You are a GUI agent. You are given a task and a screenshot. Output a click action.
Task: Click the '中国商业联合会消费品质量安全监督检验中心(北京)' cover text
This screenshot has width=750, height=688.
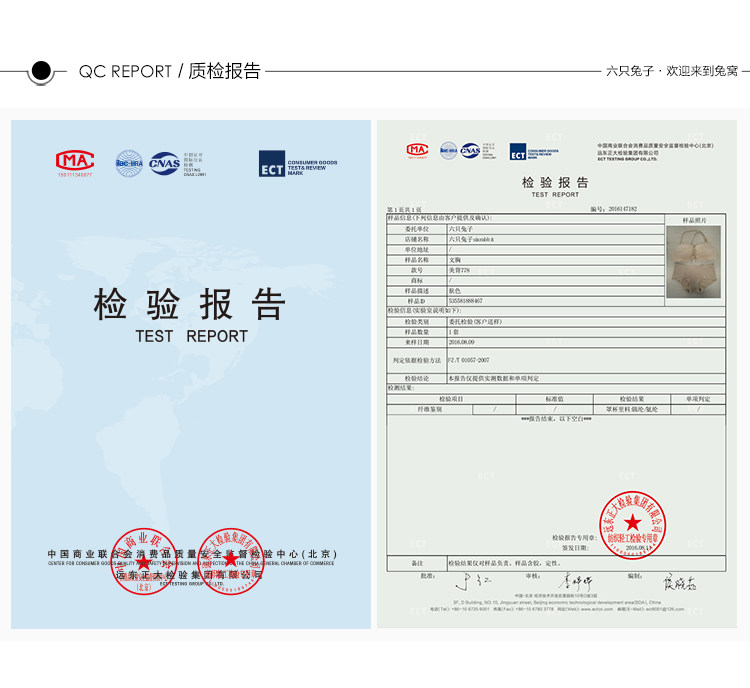click(192, 554)
